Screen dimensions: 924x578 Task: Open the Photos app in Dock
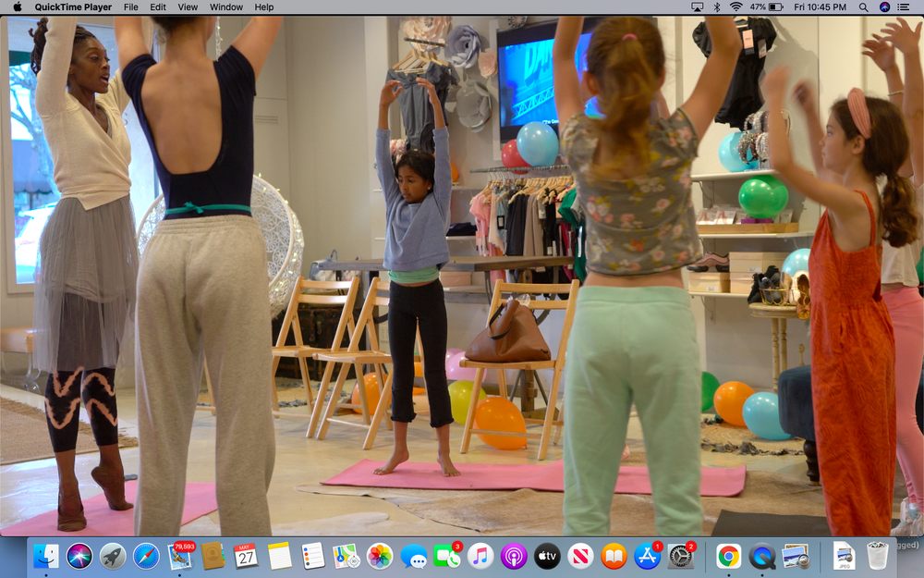click(380, 556)
